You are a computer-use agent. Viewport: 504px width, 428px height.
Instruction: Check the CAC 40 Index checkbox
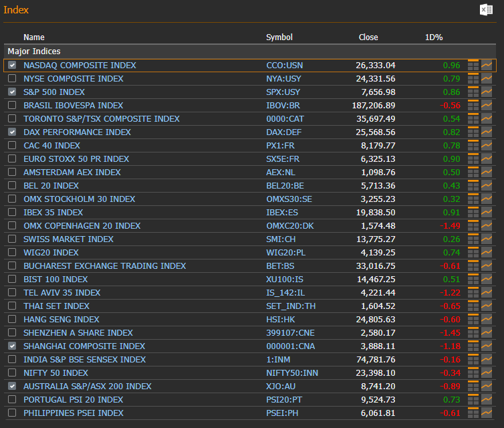(x=12, y=145)
